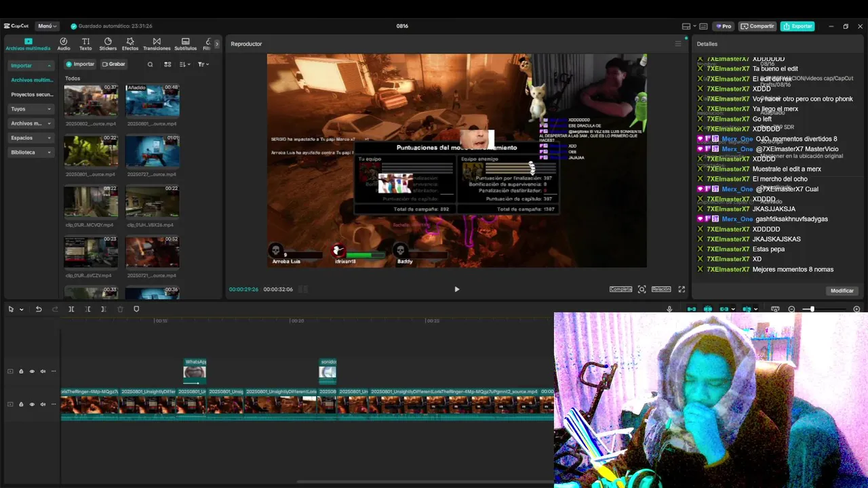
Task: Zoom out the timeline
Action: coord(791,309)
